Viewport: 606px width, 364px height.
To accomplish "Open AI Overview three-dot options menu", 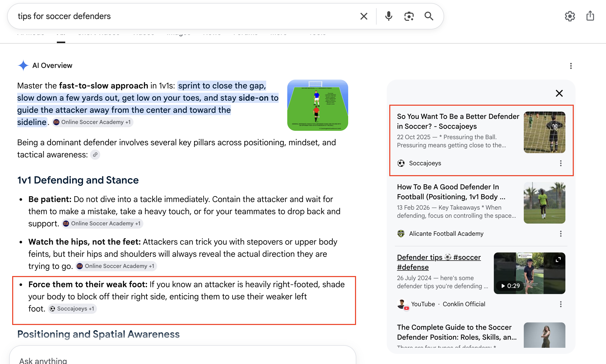I will click(571, 66).
